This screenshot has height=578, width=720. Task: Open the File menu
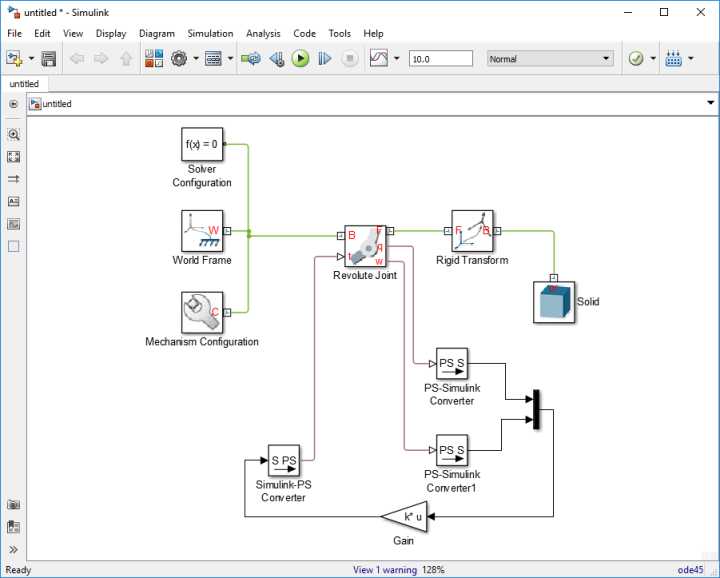point(14,34)
